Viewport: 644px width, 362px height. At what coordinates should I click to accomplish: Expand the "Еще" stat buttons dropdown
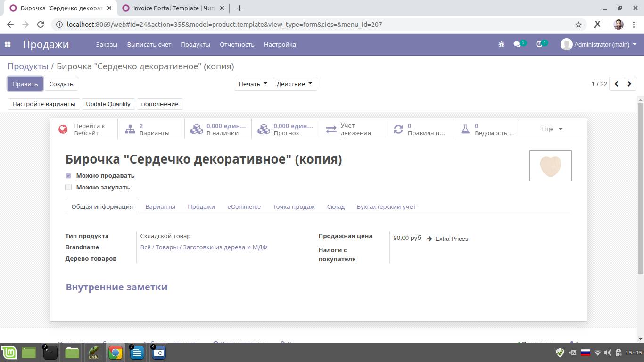[x=552, y=129]
